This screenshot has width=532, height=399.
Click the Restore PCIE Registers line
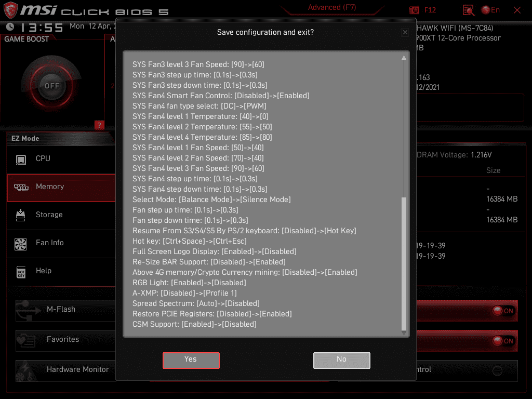pyautogui.click(x=212, y=314)
